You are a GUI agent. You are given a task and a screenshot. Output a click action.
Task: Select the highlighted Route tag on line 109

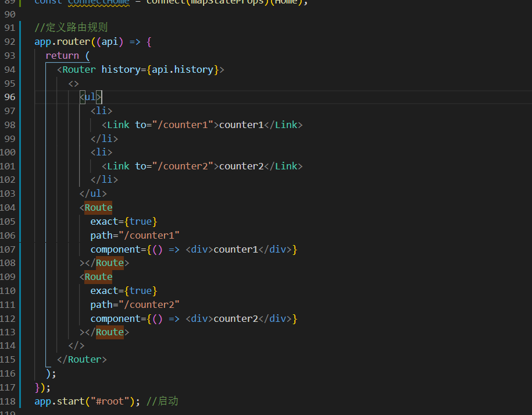click(98, 276)
